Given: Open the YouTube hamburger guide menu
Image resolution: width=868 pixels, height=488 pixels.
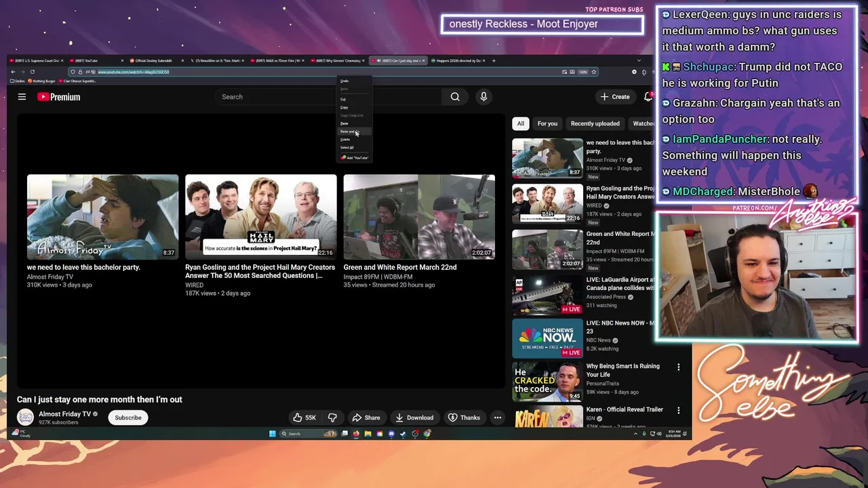Looking at the screenshot, I should pos(22,97).
